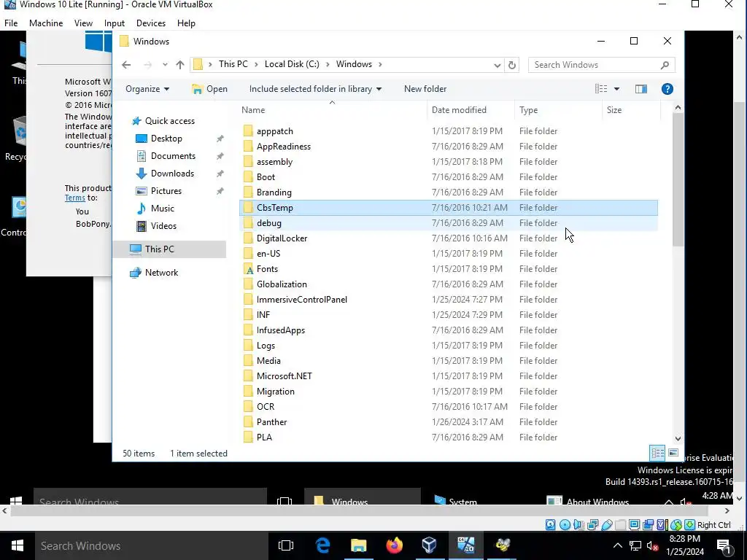747x560 pixels.
Task: Open view options dropdown arrow
Action: pos(616,89)
